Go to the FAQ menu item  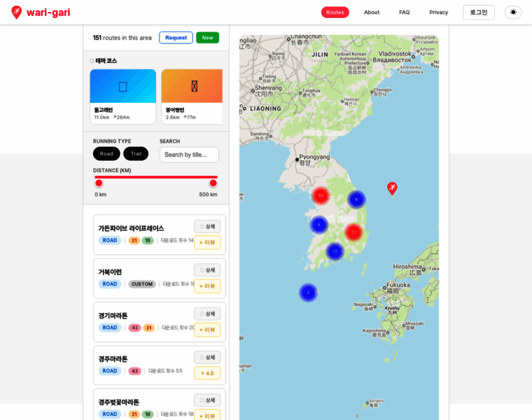tap(405, 13)
